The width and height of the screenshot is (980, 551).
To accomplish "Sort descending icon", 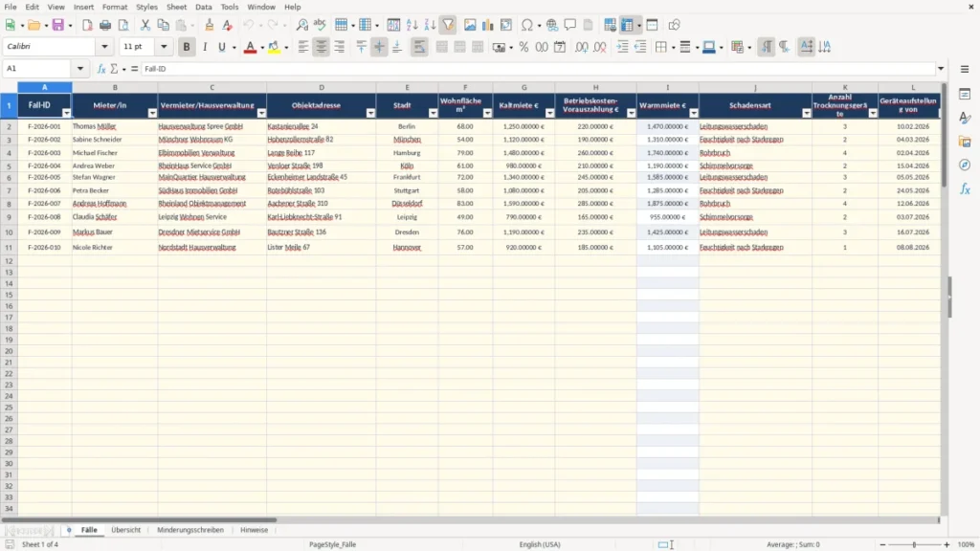I will (x=430, y=25).
